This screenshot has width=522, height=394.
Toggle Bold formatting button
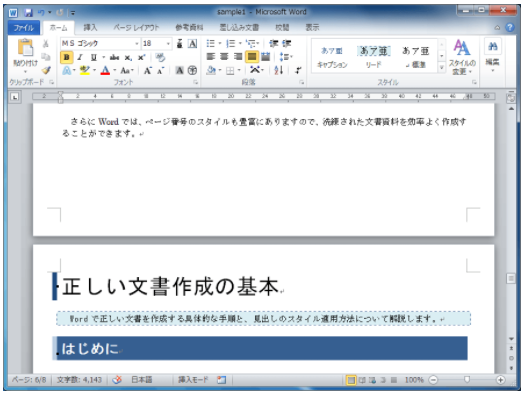click(x=66, y=57)
